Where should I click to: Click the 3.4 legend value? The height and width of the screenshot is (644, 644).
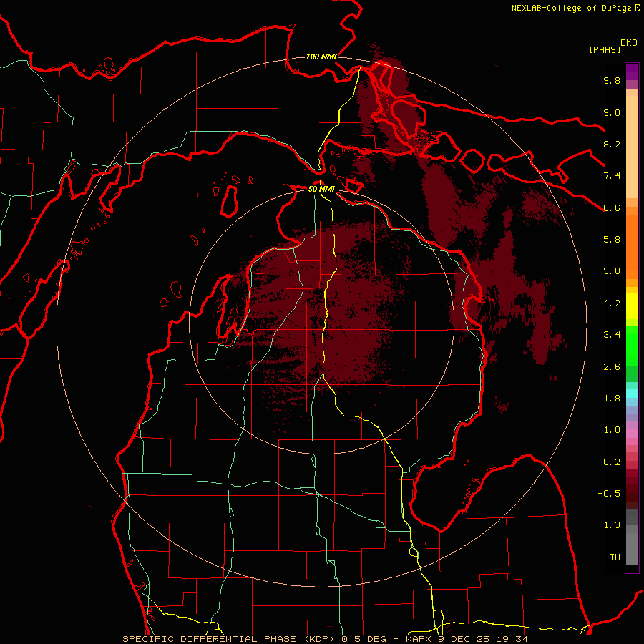[x=612, y=335]
